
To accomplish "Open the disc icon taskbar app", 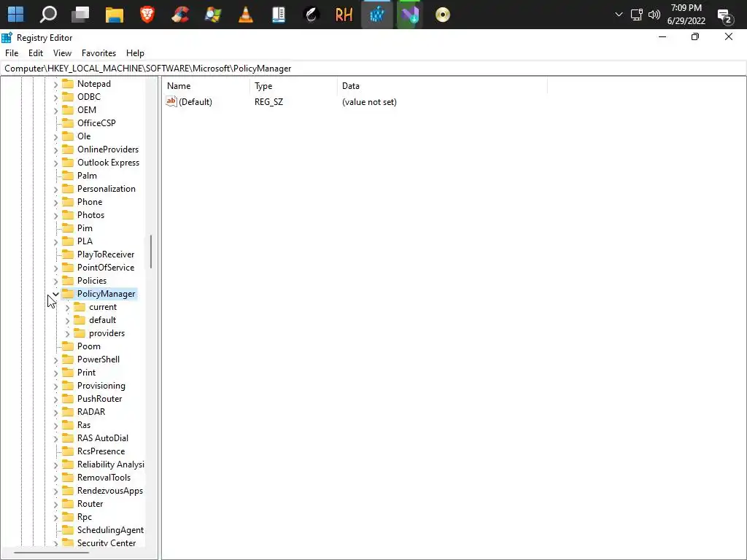I will [x=443, y=15].
